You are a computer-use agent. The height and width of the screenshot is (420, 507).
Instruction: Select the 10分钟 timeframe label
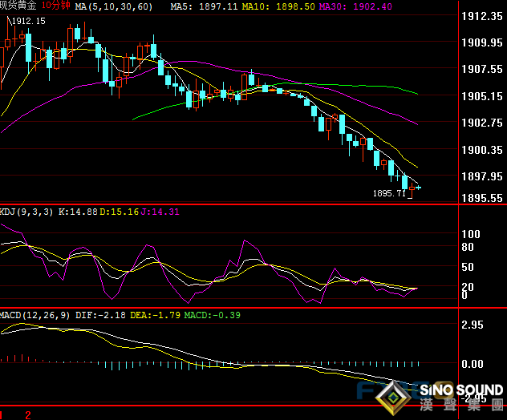[x=55, y=6]
